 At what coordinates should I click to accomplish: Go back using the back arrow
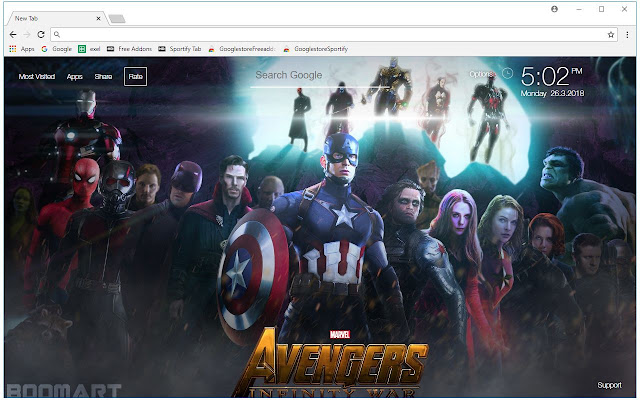pyautogui.click(x=13, y=35)
